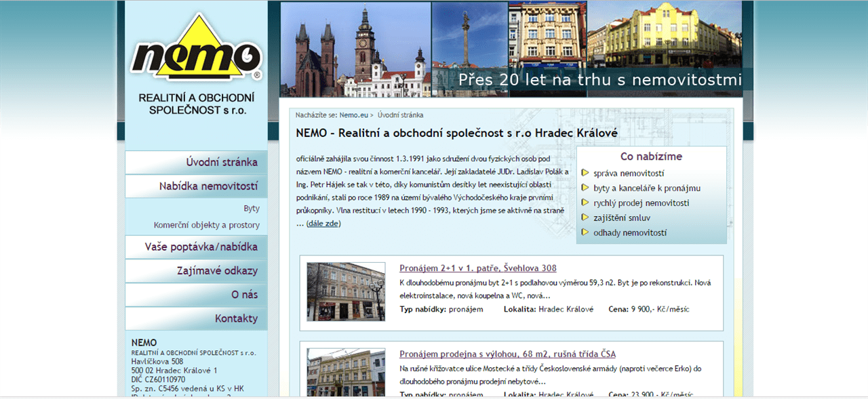The image size is (868, 399).
Task: Select 'správa nemovitostí' text
Action: point(629,173)
